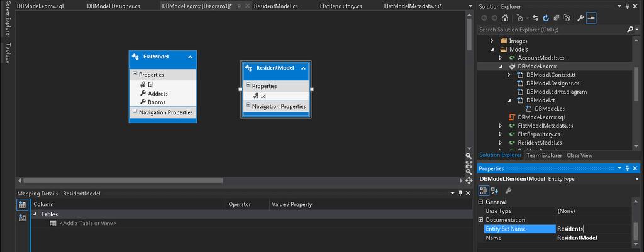Pin the Solution Explorer panel
Viewport: 644px width, 252px height.
pyautogui.click(x=627, y=6)
